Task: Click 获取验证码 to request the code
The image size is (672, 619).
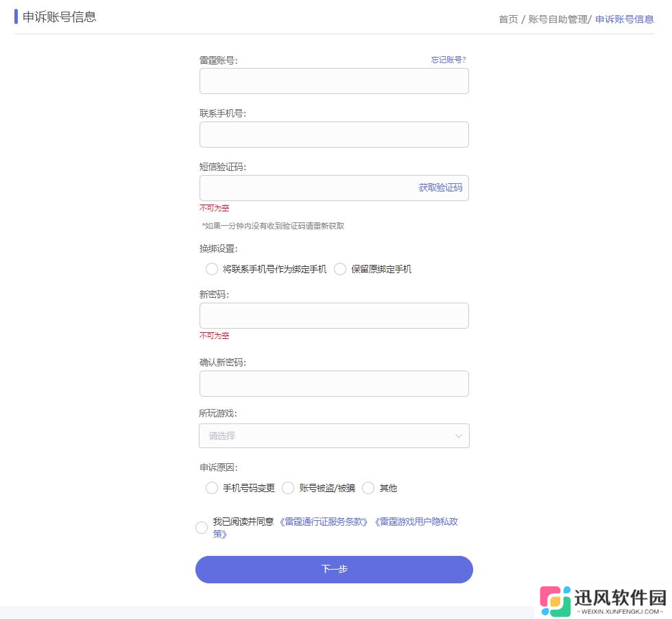Action: tap(440, 187)
